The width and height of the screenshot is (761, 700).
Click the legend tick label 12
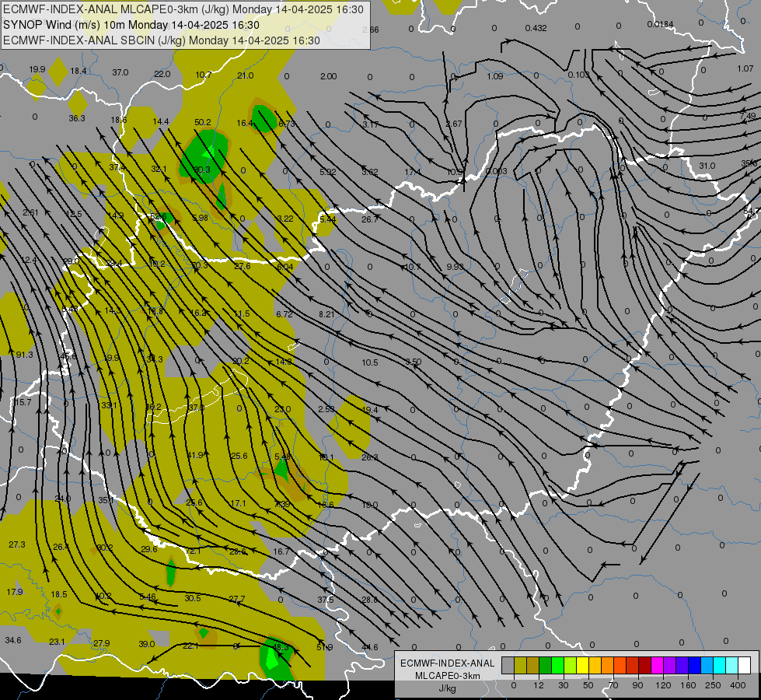(x=538, y=685)
